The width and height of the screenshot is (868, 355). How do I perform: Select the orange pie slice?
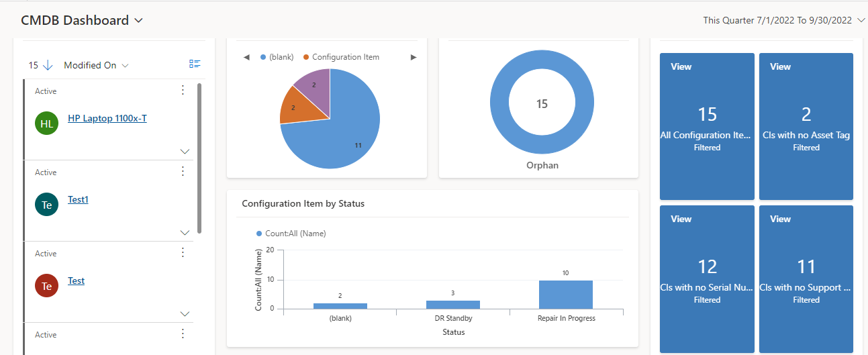tap(297, 107)
